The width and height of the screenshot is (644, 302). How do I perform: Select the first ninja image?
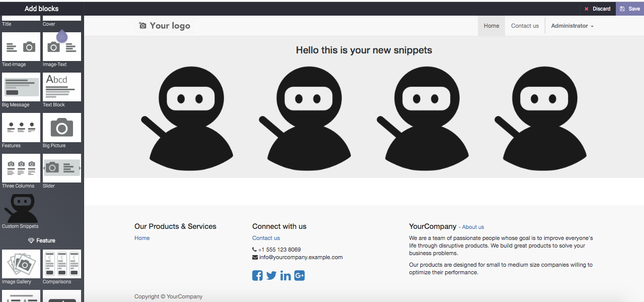point(187,118)
